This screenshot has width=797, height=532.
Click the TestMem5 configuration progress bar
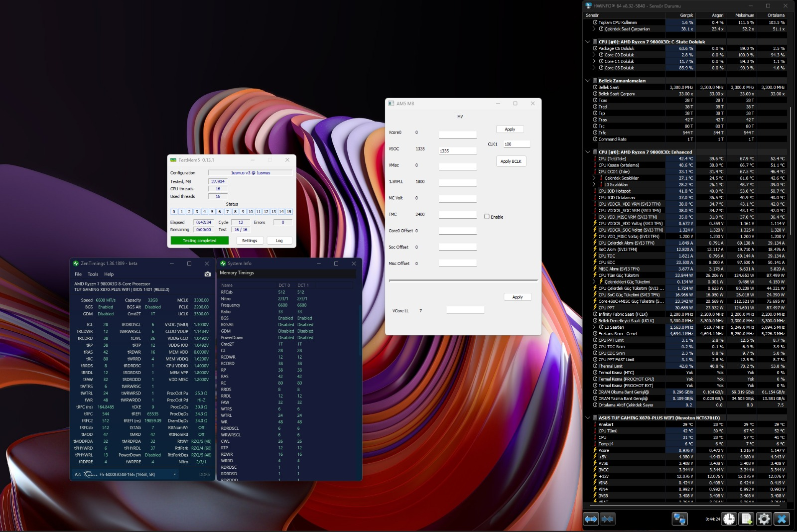point(250,173)
